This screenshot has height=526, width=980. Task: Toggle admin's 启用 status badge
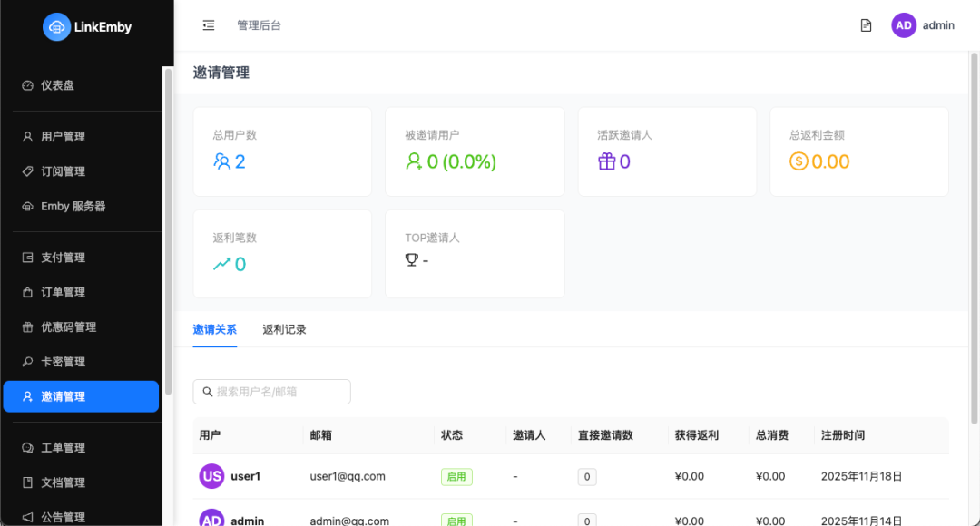point(456,519)
